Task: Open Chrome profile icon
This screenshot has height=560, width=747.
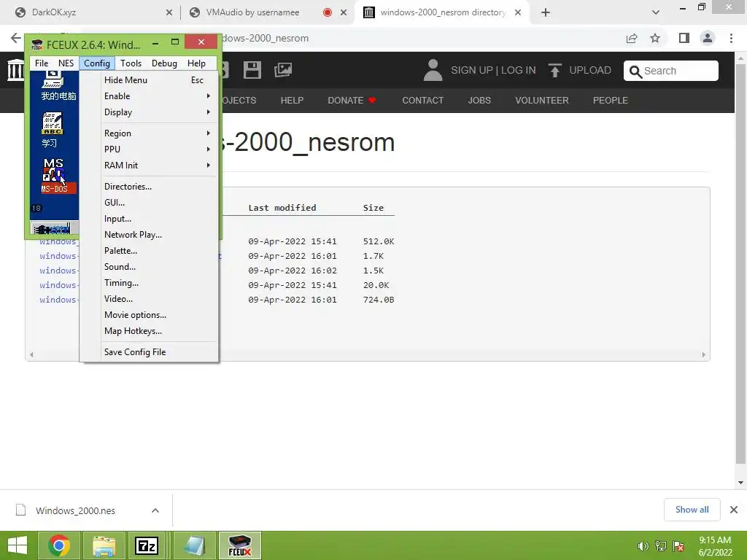Action: click(x=708, y=38)
